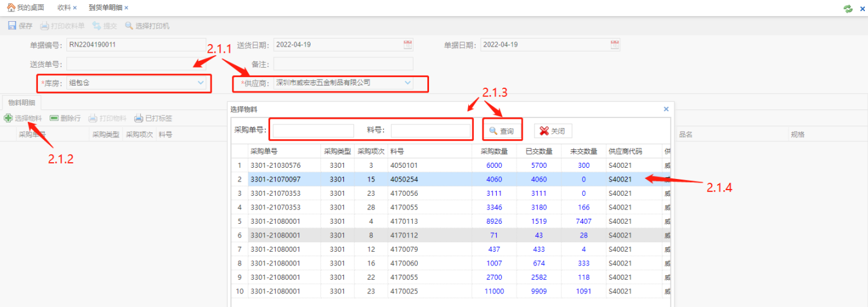
Task: Open the delivery date (送货日期) calendar icon
Action: [x=407, y=45]
